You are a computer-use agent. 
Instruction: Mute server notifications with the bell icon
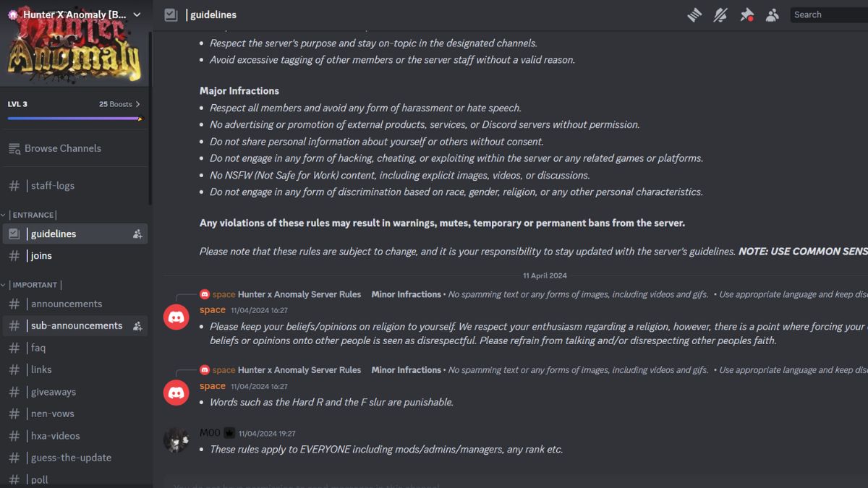720,14
